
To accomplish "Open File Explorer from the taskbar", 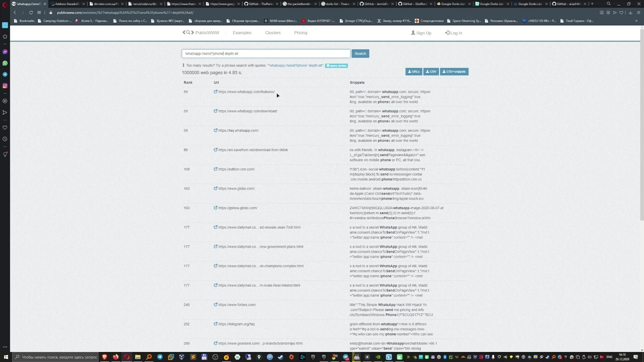I will (x=138, y=357).
